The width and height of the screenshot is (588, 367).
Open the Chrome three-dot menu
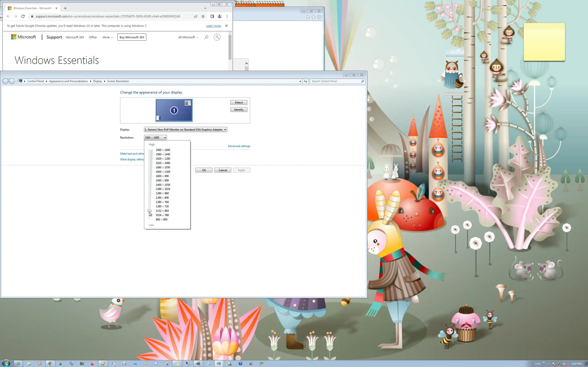(x=227, y=16)
